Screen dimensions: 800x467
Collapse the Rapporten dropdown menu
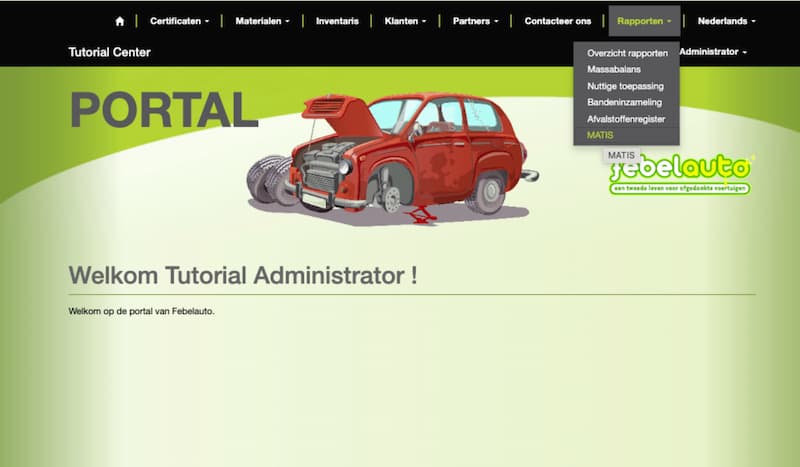pyautogui.click(x=644, y=21)
